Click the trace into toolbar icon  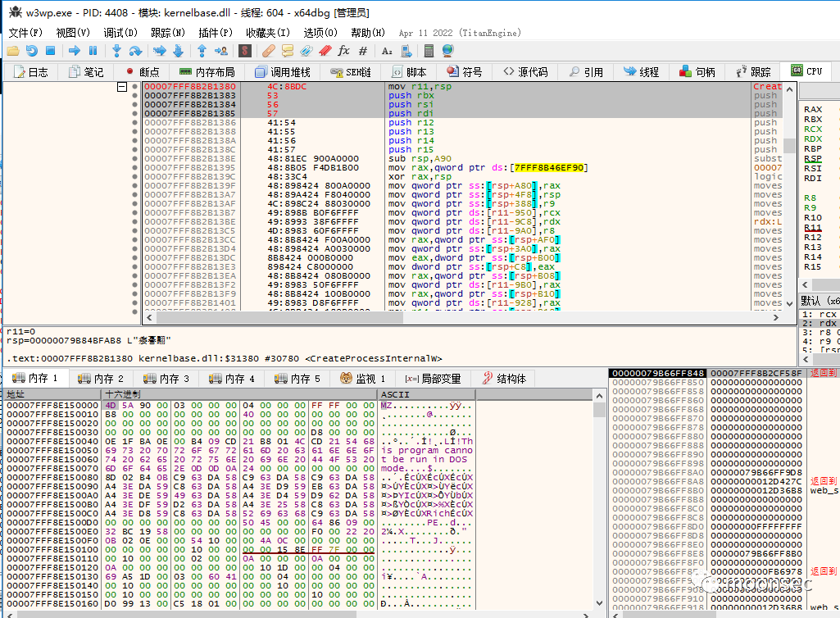160,51
